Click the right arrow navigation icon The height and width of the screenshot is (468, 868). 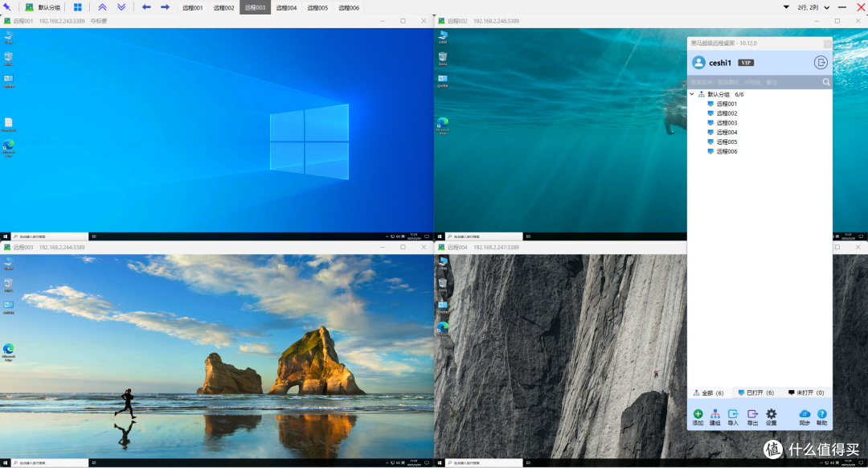click(x=165, y=7)
